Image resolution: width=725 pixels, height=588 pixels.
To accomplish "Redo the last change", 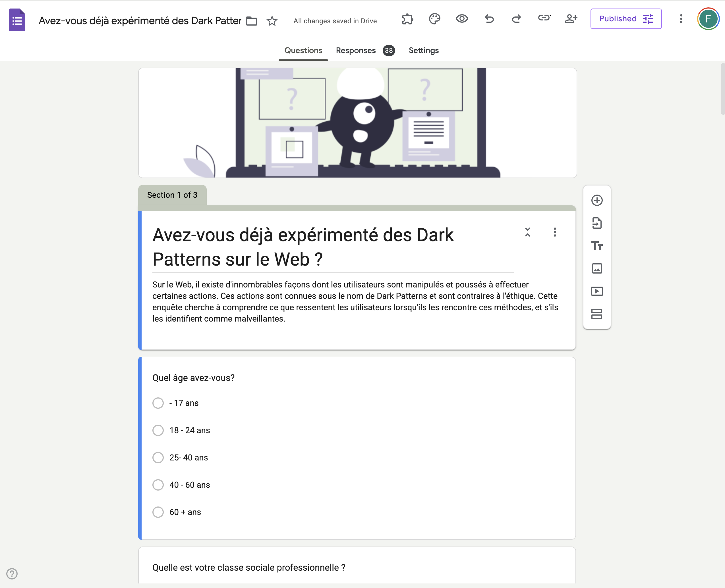I will pyautogui.click(x=516, y=19).
